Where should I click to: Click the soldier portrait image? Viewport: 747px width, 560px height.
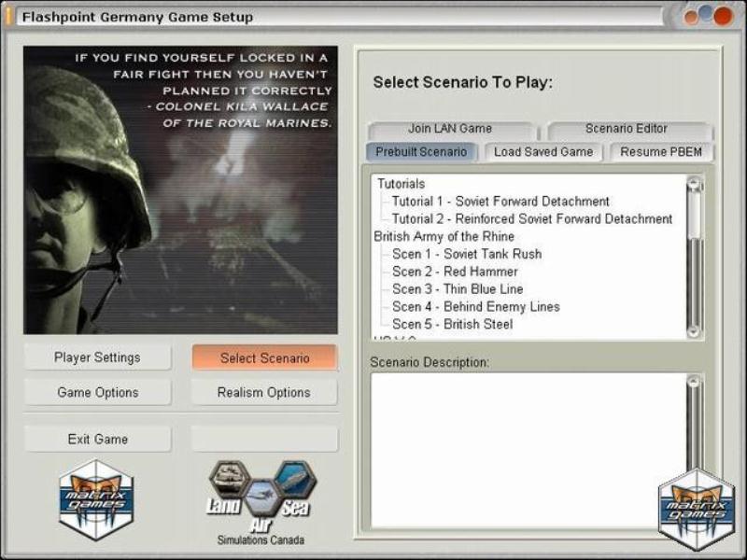tap(180, 190)
